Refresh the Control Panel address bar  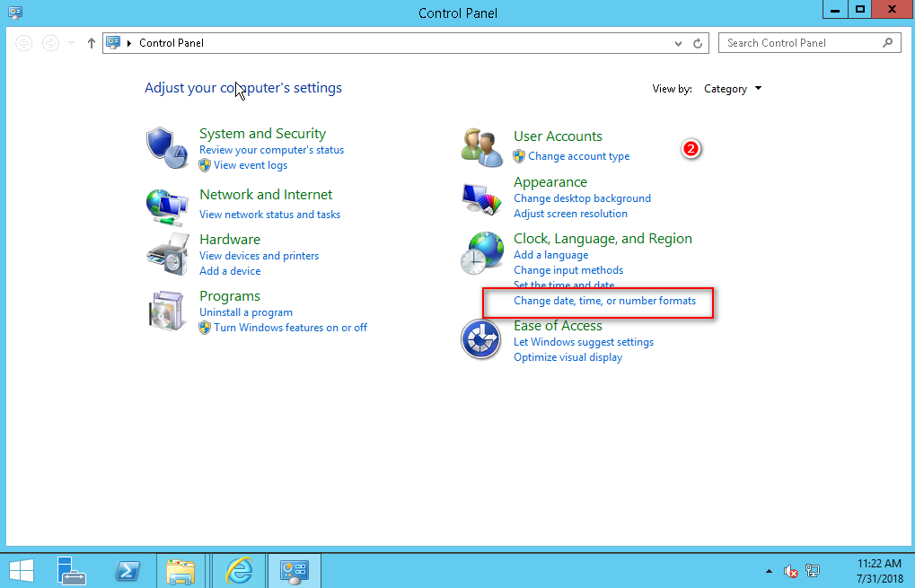click(x=699, y=43)
